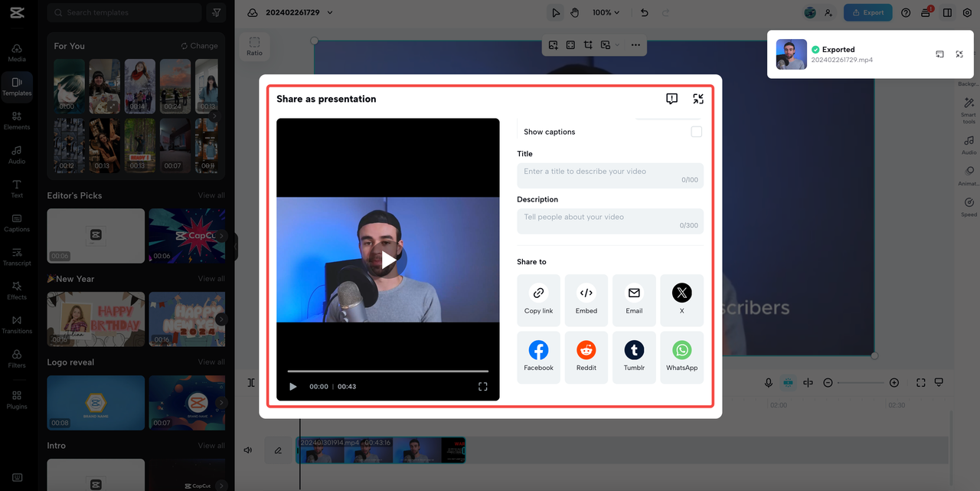980x491 pixels.
Task: Share the video to WhatsApp
Action: pos(681,358)
